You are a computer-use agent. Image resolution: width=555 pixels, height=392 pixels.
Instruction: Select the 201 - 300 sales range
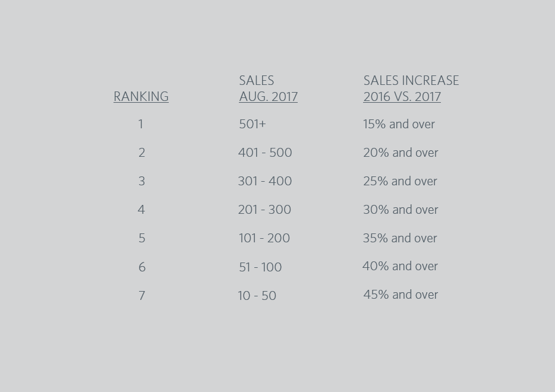264,210
